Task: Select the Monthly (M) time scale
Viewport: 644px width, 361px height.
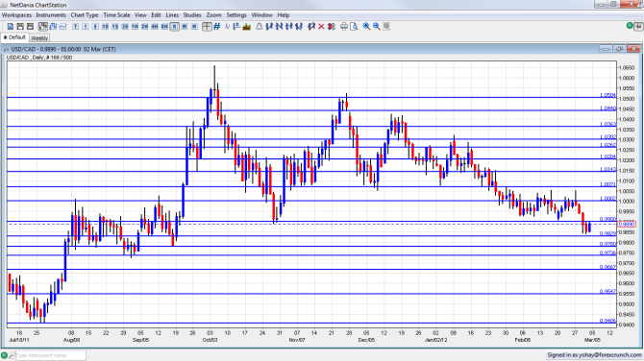Action: [x=194, y=27]
